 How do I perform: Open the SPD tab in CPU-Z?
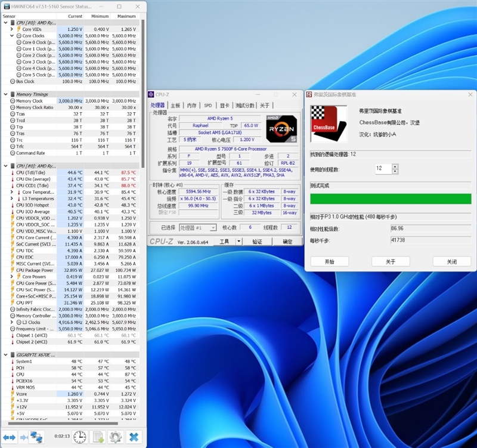point(208,106)
